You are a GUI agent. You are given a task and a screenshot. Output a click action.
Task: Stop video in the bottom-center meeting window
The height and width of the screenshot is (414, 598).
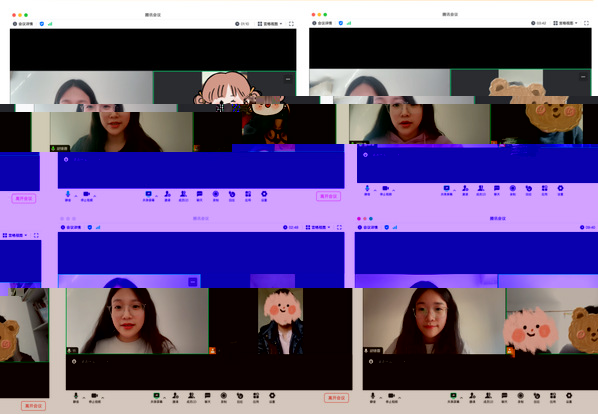pyautogui.click(x=94, y=397)
